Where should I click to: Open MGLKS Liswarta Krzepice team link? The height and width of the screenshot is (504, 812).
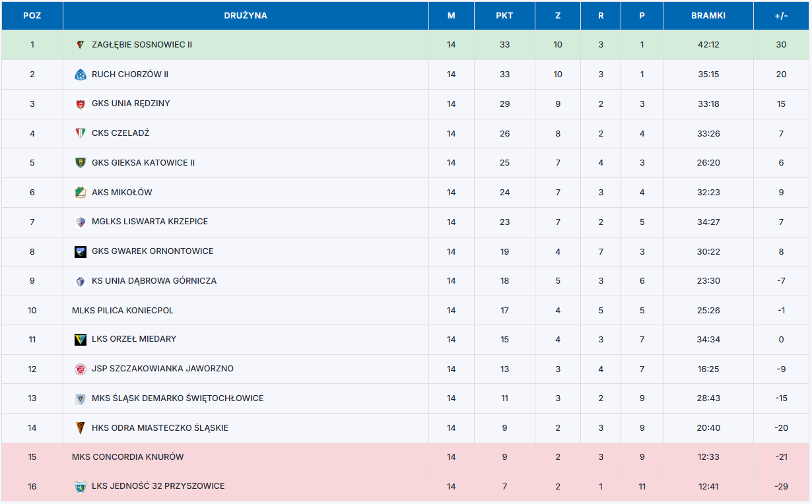click(x=150, y=222)
